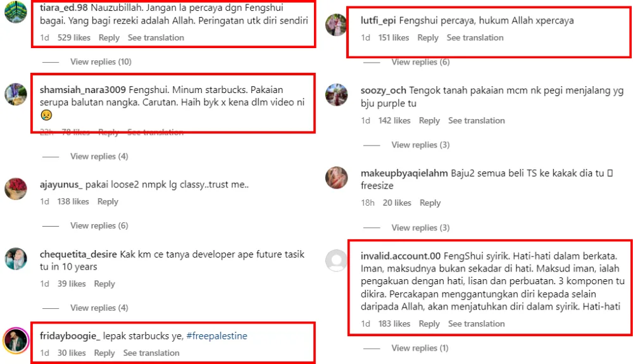Open the #freepalestine hashtag
This screenshot has width=633, height=364.
click(x=216, y=336)
